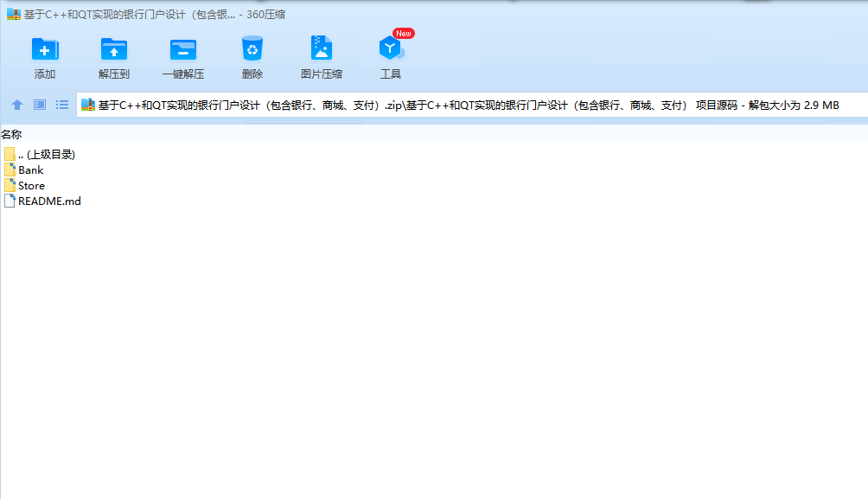The width and height of the screenshot is (868, 499).
Task: Switch to the icon view mode button
Action: [x=39, y=105]
